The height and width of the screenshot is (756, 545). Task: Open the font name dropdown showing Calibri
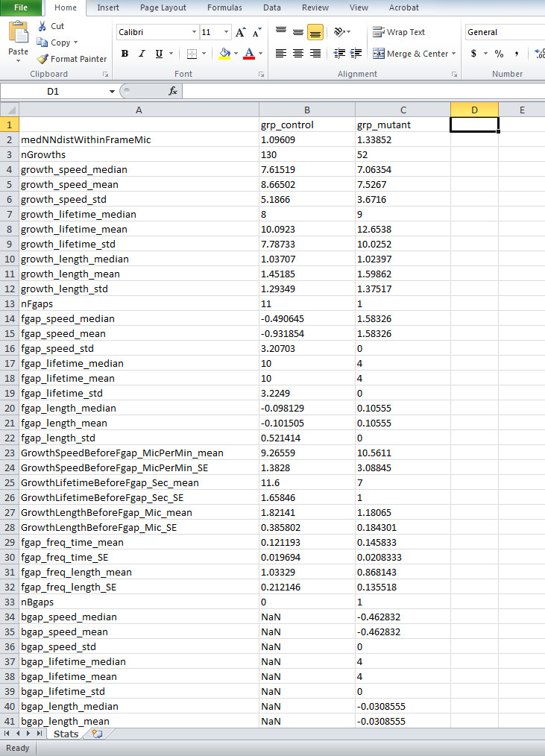[195, 33]
